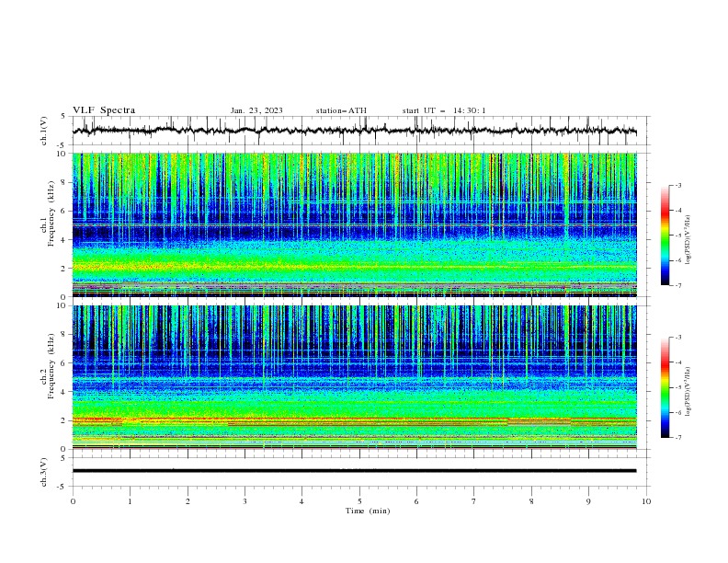Click time axis tick label "1"
Viewport: 728px width, 563px height.
pyautogui.click(x=131, y=501)
